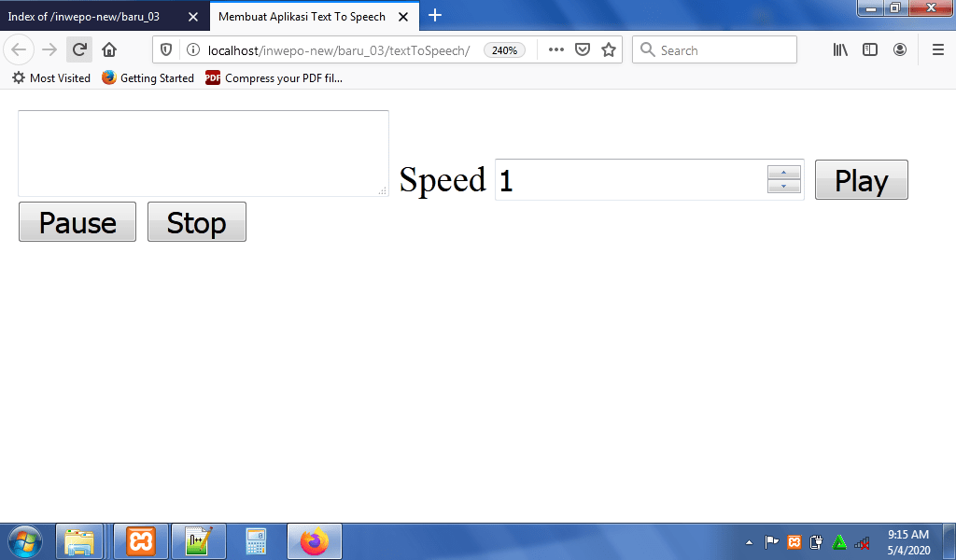956x560 pixels.
Task: Open the Getting Started bookmark
Action: (148, 78)
